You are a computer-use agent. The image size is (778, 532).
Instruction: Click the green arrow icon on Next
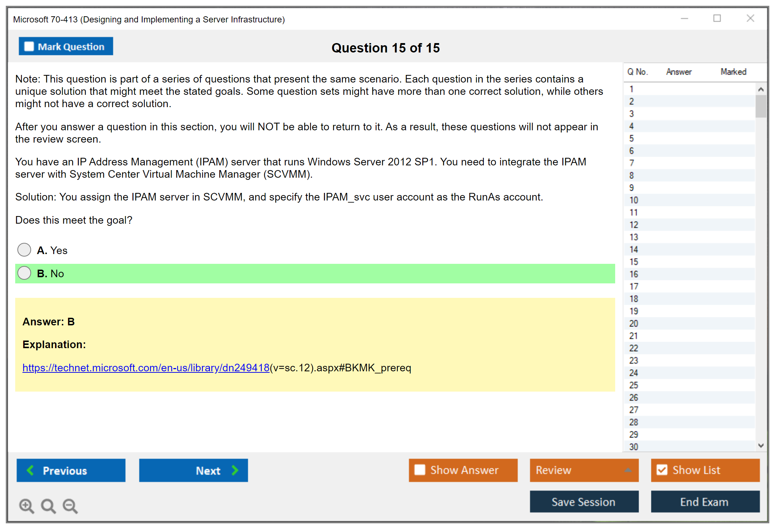[234, 470]
